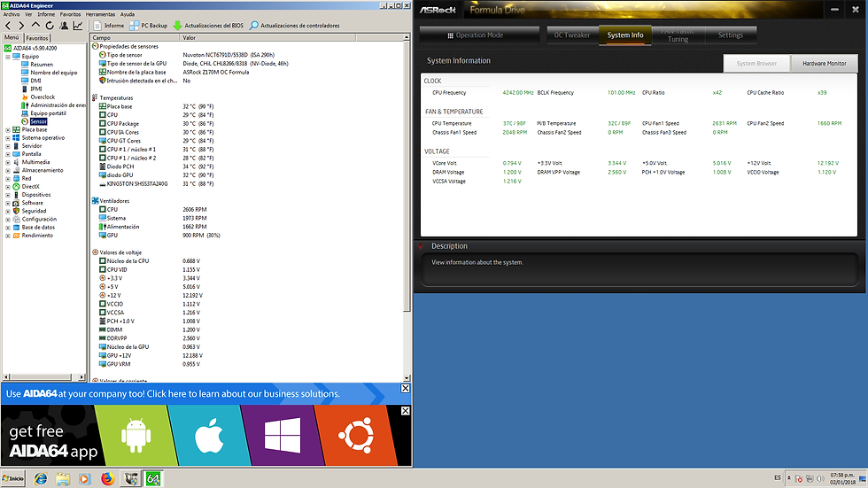Expand the Rendimiento tree node

tap(8, 236)
